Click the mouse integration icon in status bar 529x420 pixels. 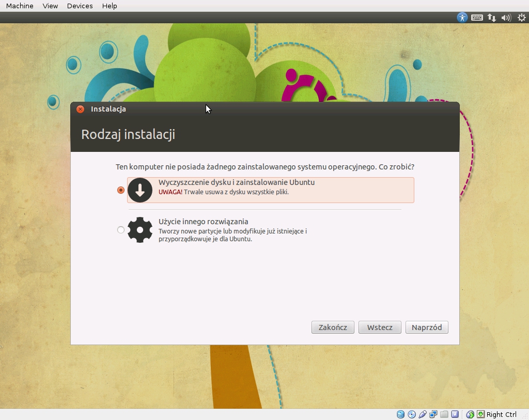coord(470,414)
